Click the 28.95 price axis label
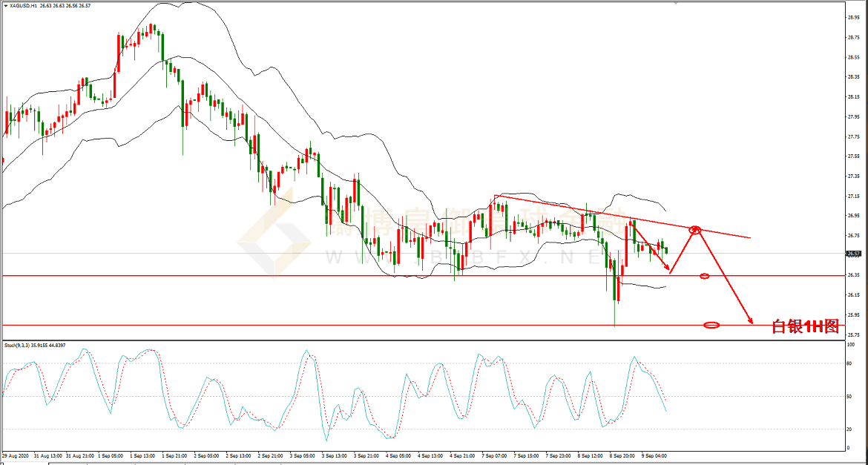The height and width of the screenshot is (465, 868). click(854, 18)
